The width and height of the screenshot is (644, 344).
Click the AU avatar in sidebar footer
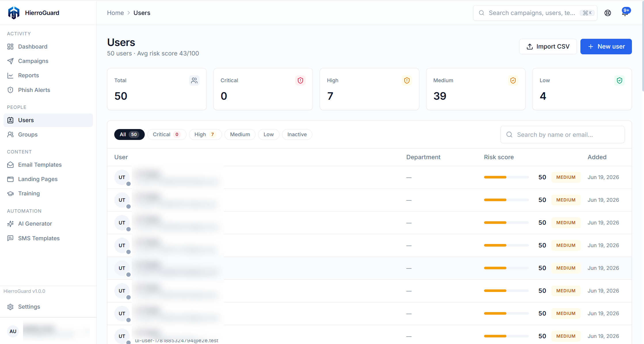(x=13, y=331)
